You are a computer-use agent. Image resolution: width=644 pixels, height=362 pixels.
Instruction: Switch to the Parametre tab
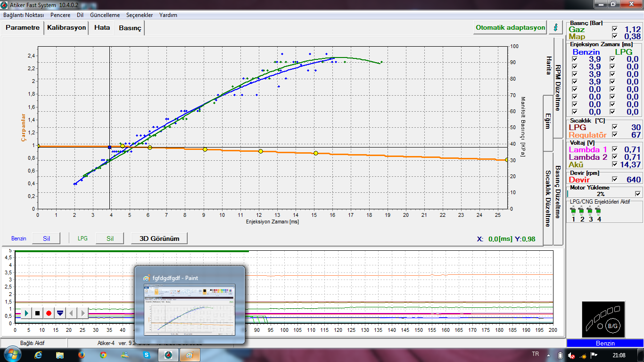(x=23, y=28)
